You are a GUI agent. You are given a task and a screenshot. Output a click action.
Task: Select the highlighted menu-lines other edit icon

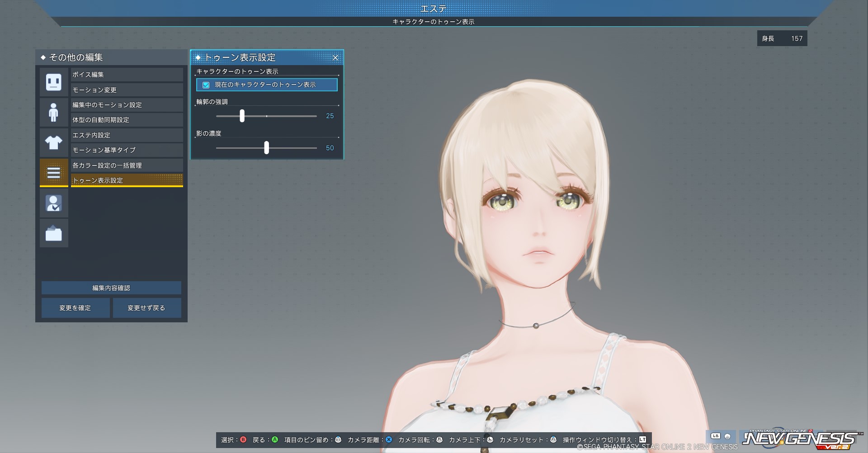pos(54,173)
